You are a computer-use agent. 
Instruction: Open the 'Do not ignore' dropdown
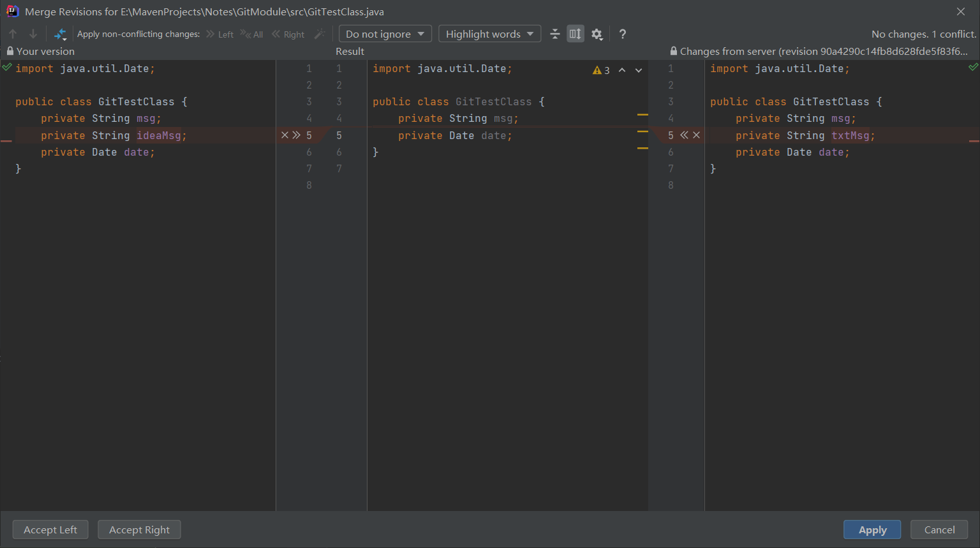point(385,34)
